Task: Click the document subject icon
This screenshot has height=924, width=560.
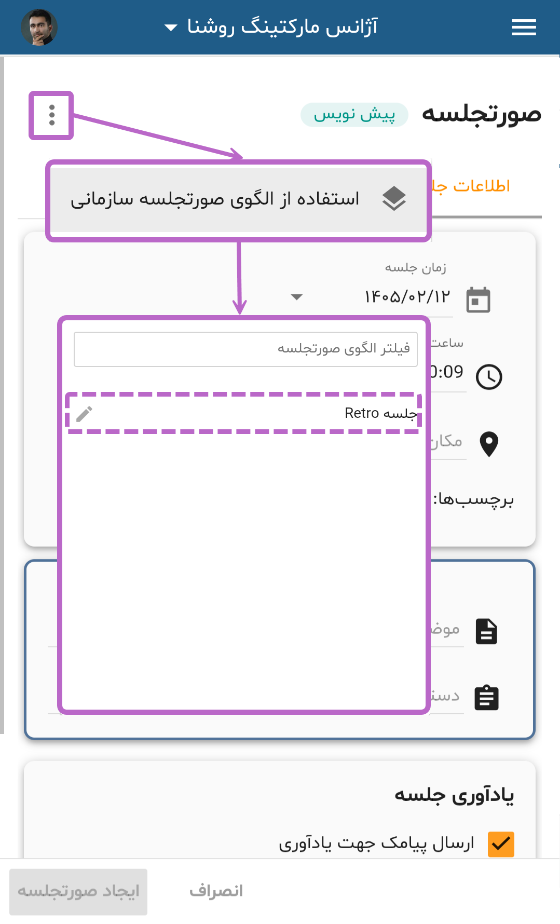Action: (x=486, y=631)
